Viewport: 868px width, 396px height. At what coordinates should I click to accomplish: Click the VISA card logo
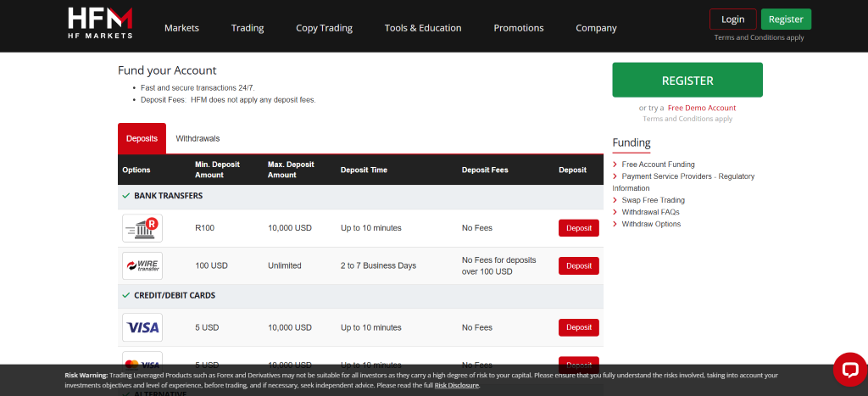tap(142, 327)
